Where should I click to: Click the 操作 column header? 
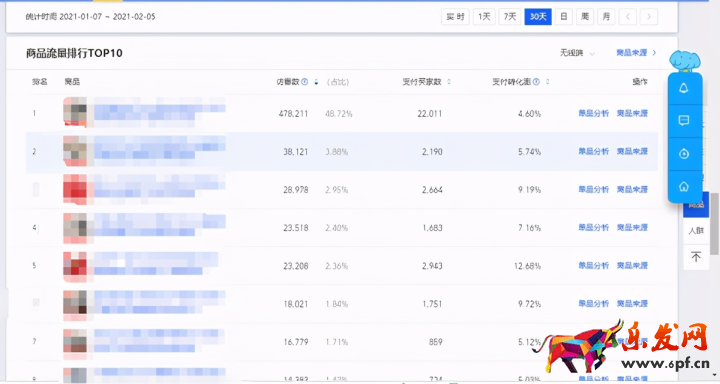(x=640, y=82)
